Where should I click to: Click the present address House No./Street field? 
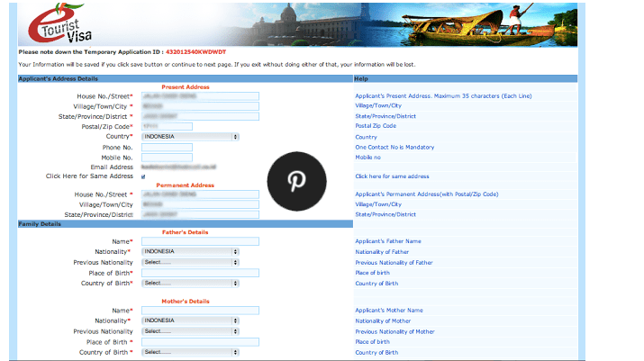point(199,96)
